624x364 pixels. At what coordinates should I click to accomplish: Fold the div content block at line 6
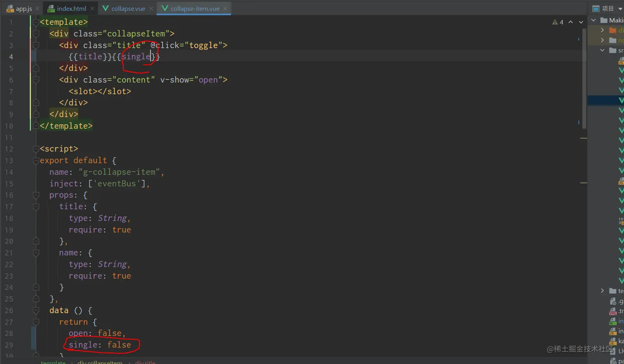pos(36,80)
